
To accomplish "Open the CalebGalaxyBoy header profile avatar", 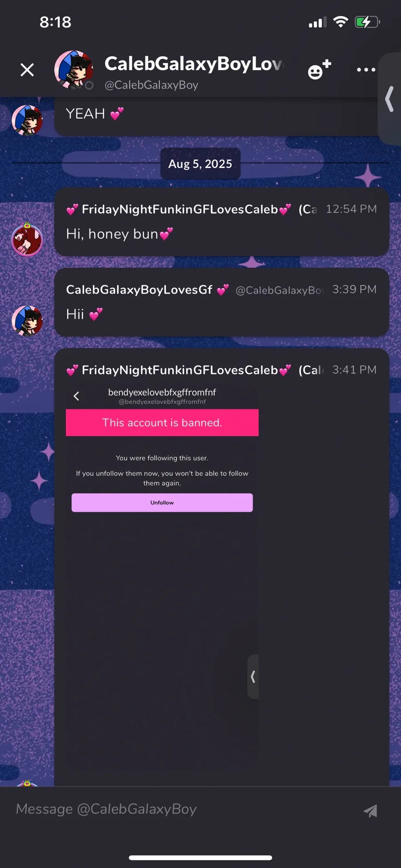I will click(x=74, y=70).
